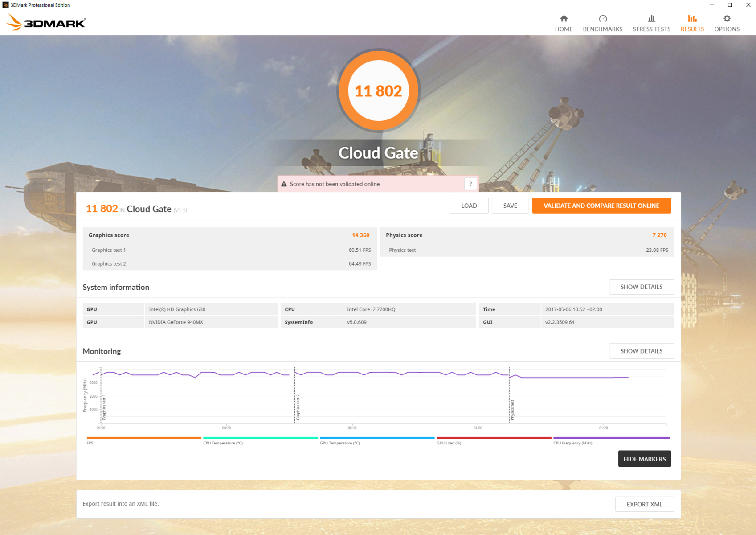Click the 'Score has not been validated online' message
This screenshot has height=535, width=756.
[x=335, y=184]
